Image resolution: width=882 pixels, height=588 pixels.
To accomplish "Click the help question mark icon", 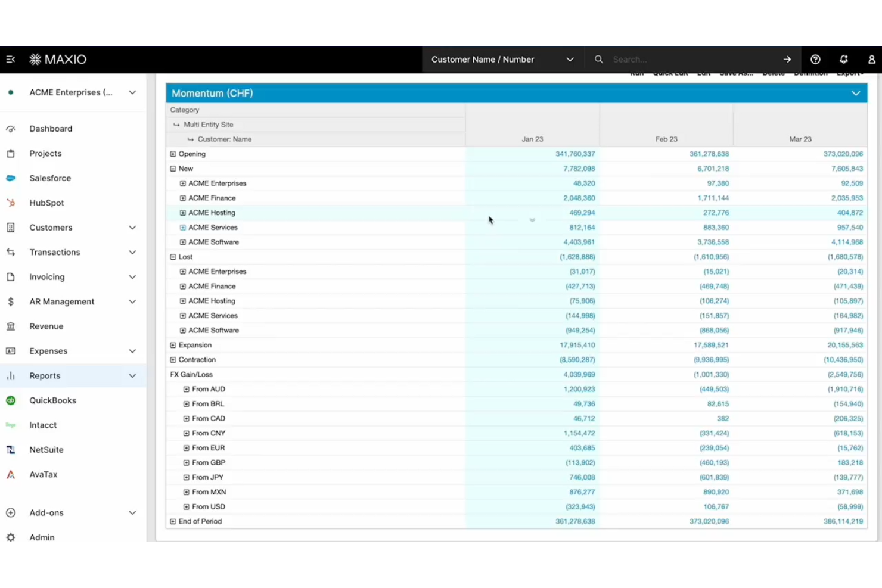I will pos(815,60).
